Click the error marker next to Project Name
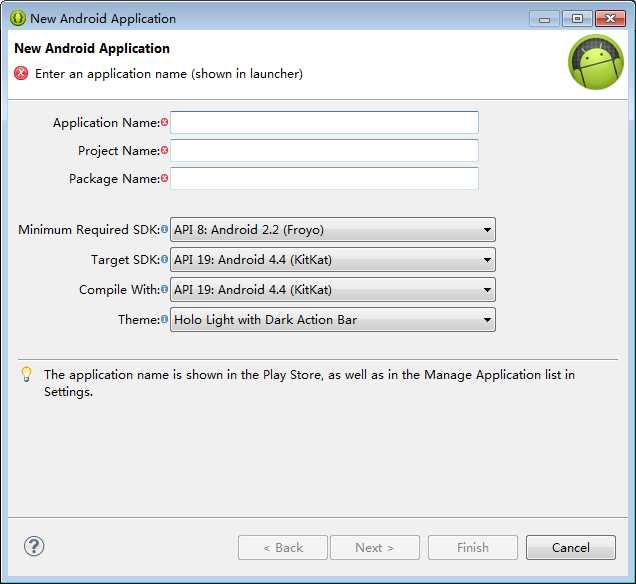The height and width of the screenshot is (584, 636). (164, 150)
